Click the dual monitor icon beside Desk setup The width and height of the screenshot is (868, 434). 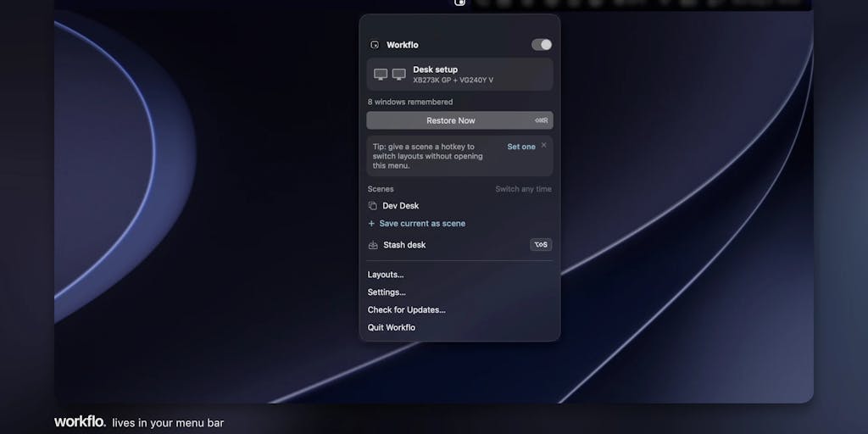tap(390, 75)
